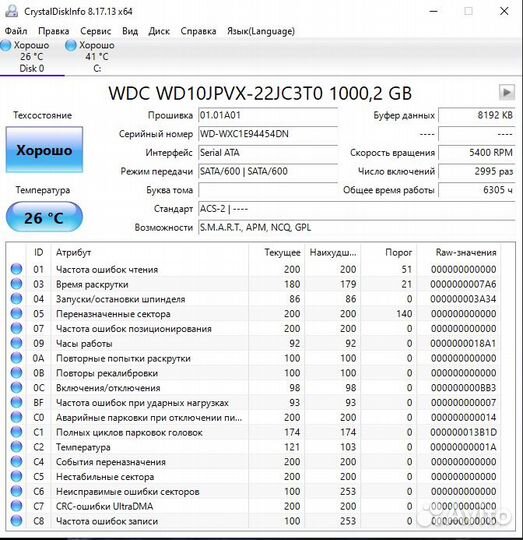Click the status icon for attribute 04

[x=16, y=299]
